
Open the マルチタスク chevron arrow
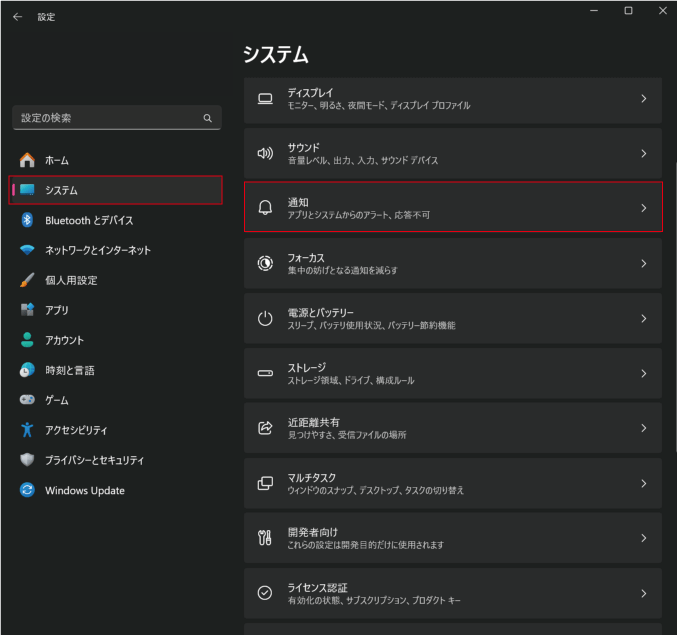643,483
